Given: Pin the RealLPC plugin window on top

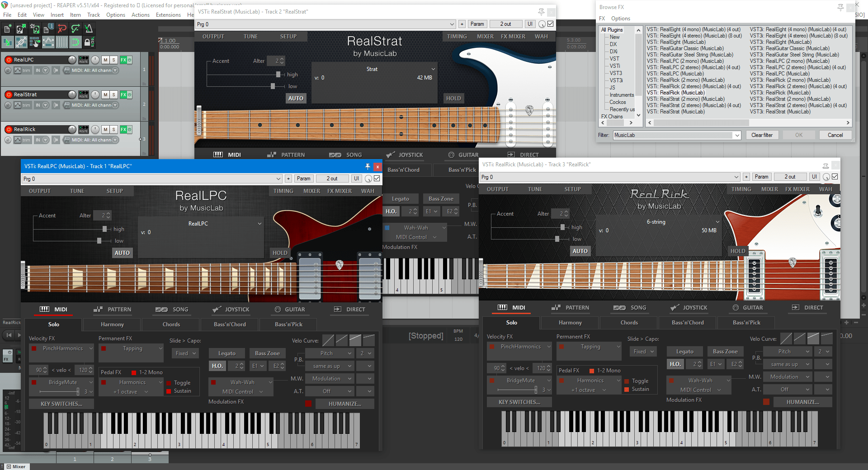Looking at the screenshot, I should pyautogui.click(x=368, y=166).
